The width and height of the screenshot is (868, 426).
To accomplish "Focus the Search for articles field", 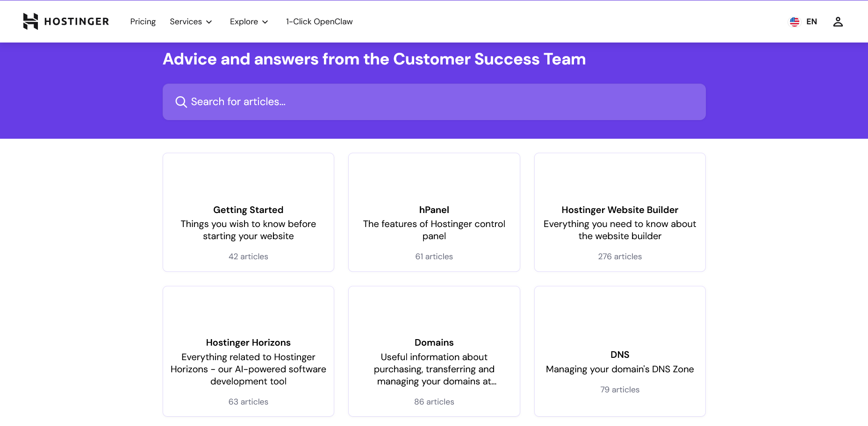I will click(x=434, y=102).
